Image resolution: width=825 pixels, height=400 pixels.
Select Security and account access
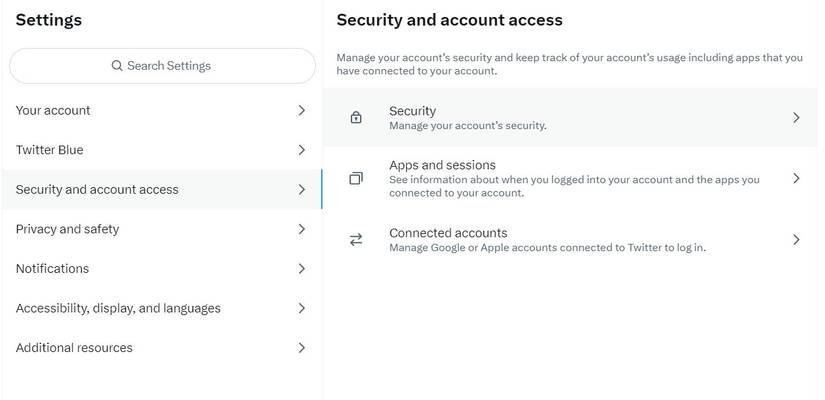162,189
